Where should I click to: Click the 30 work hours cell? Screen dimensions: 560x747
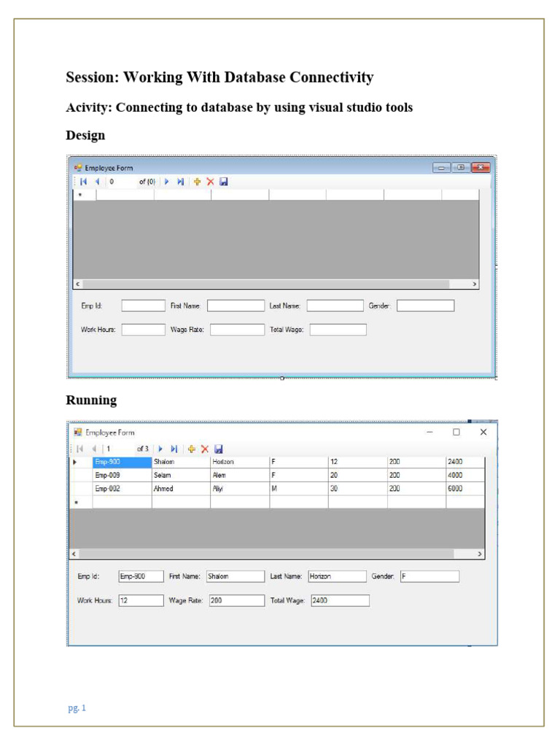pyautogui.click(x=357, y=488)
